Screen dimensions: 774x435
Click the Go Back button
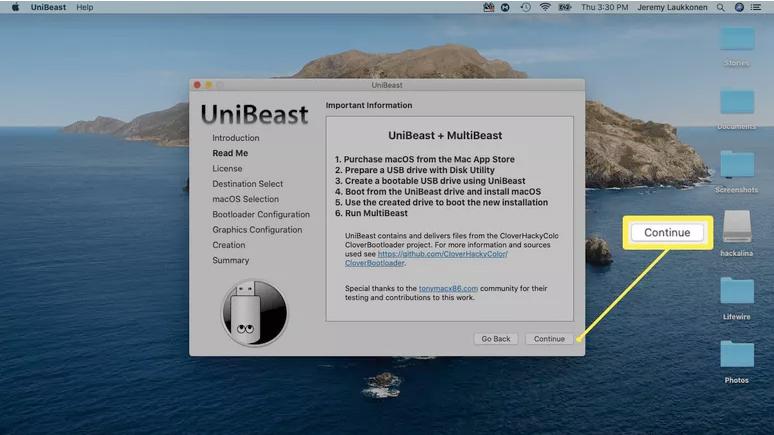click(x=496, y=339)
